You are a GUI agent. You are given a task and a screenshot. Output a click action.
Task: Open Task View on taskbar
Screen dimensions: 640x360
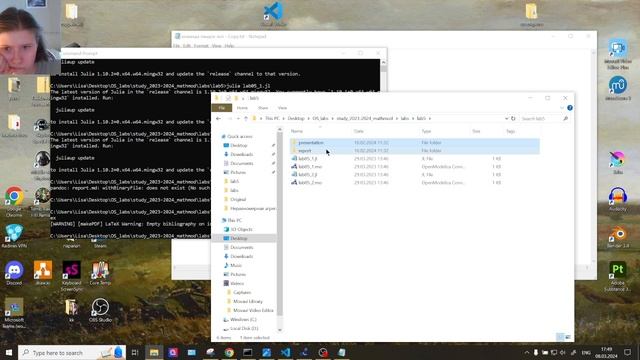point(135,352)
